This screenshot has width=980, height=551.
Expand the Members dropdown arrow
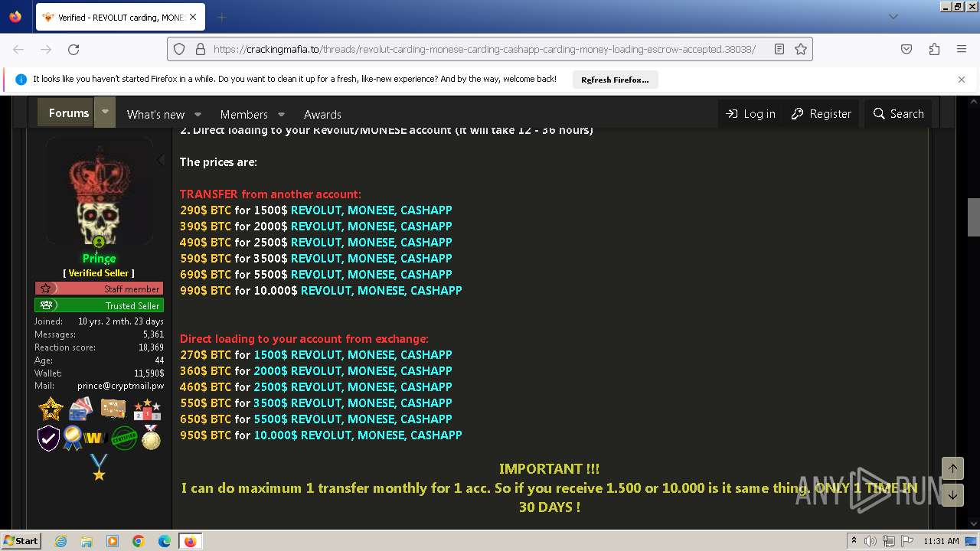click(281, 114)
